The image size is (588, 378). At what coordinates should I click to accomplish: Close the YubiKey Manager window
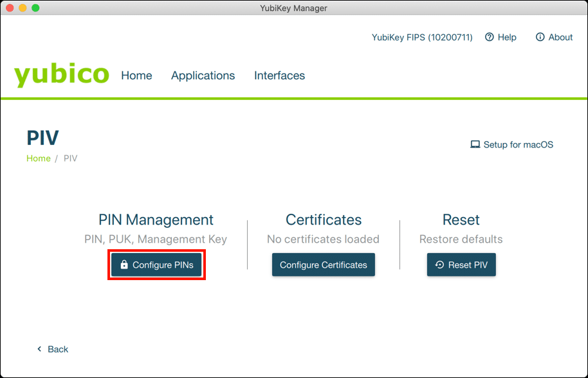10,8
